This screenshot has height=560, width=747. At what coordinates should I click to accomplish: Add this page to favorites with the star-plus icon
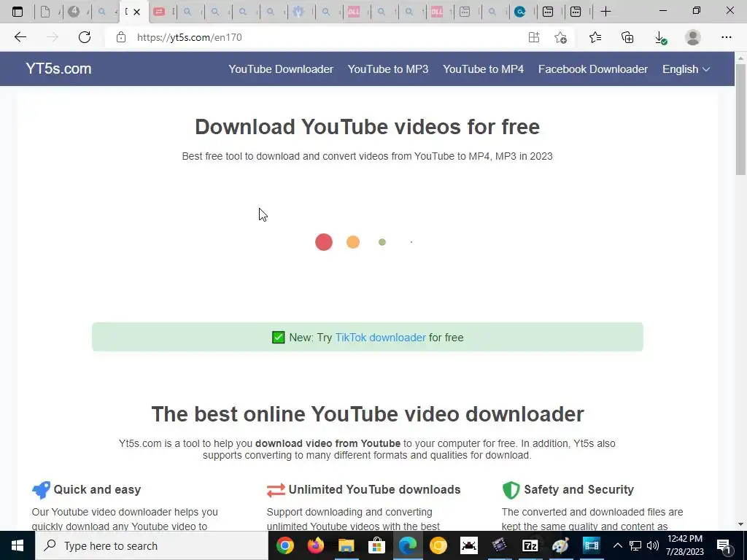(561, 37)
